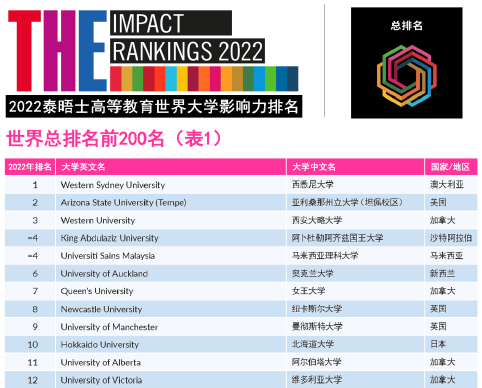Click the rank 1 cell
Screen dimensions: 482x388
[x=30, y=185]
